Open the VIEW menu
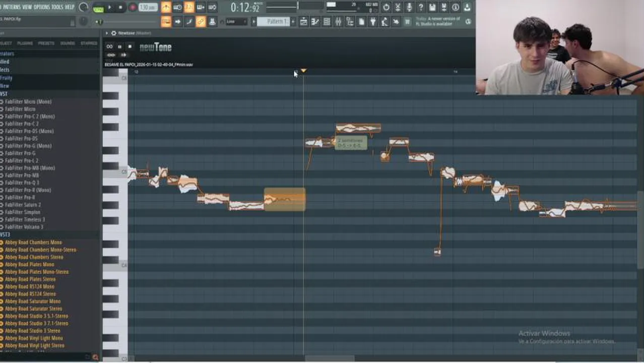Screen dimensions: 644x363 coord(27,7)
